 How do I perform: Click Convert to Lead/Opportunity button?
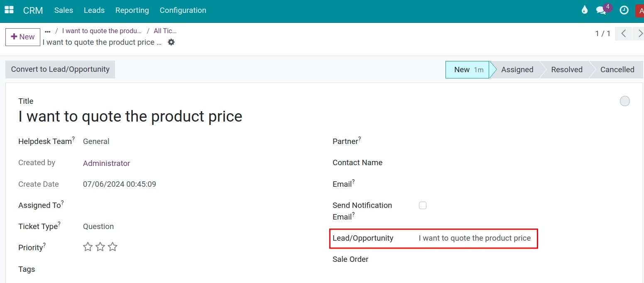pos(60,69)
